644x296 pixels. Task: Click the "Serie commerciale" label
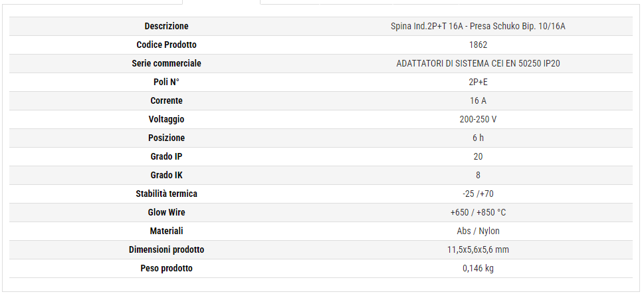(x=166, y=63)
